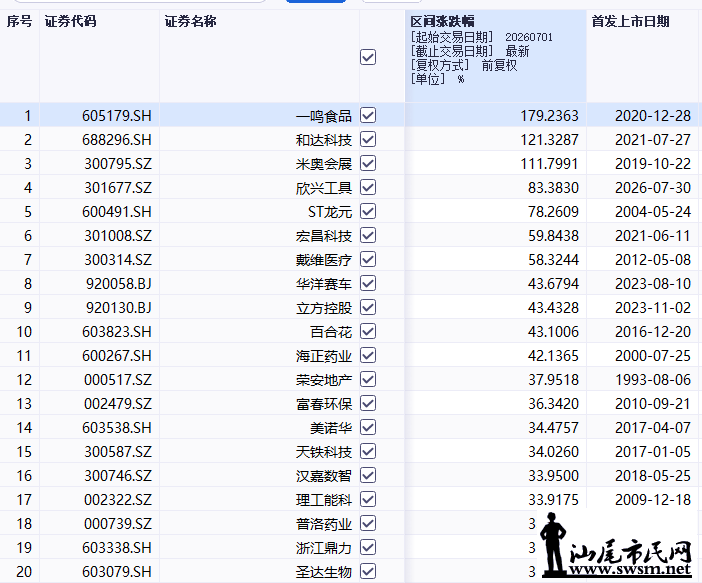
Task: Select stock code 600491.SH
Action: click(117, 212)
